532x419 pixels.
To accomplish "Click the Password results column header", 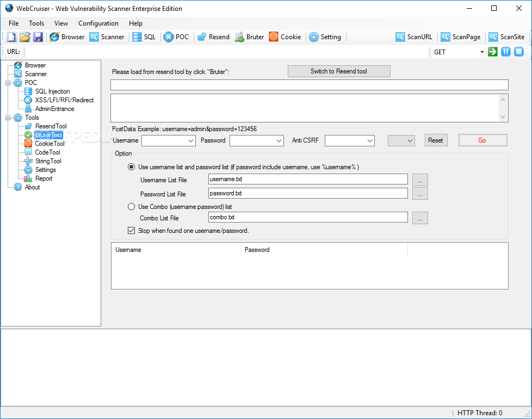I will [x=324, y=250].
